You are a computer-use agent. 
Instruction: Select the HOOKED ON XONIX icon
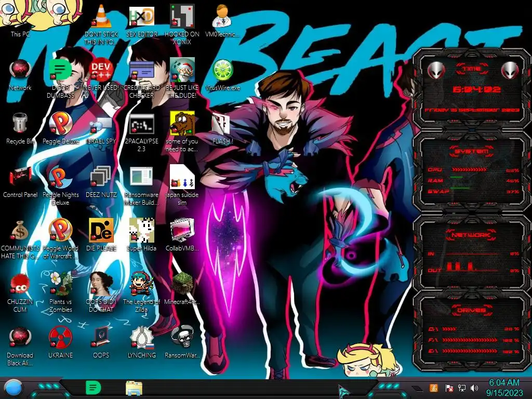182,24
